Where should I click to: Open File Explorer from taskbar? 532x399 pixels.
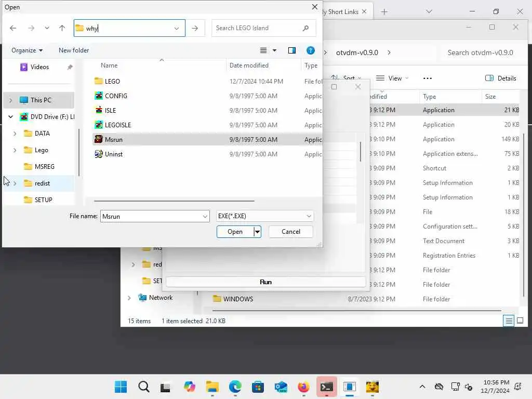tap(212, 387)
